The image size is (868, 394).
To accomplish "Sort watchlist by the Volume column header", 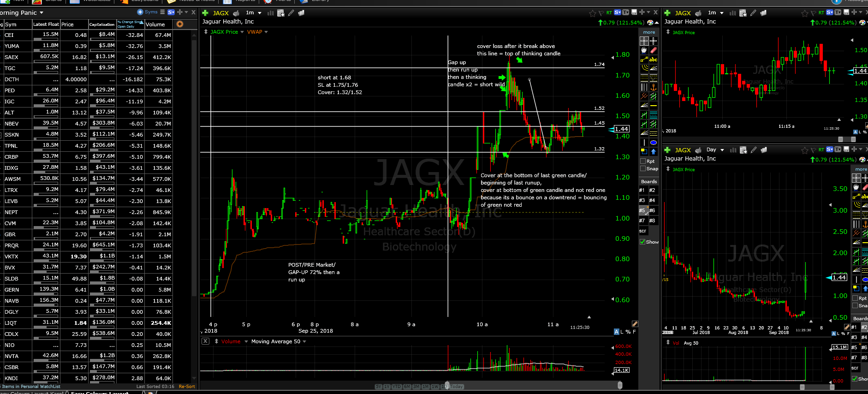I will coord(158,24).
